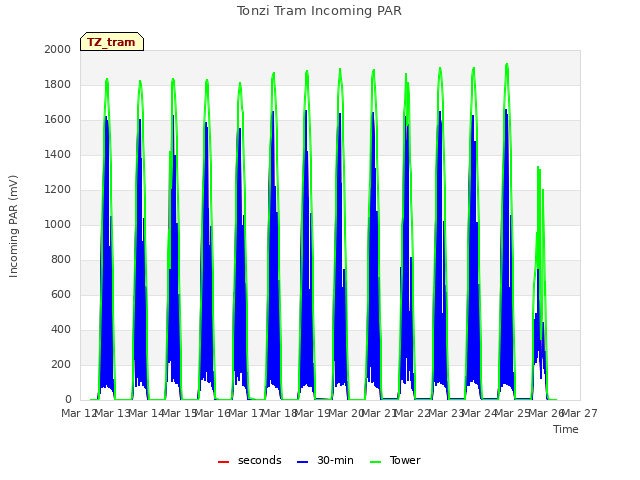The image size is (640, 480).
Task: Click the y-axis tick '1000'
Action: pyautogui.click(x=58, y=225)
